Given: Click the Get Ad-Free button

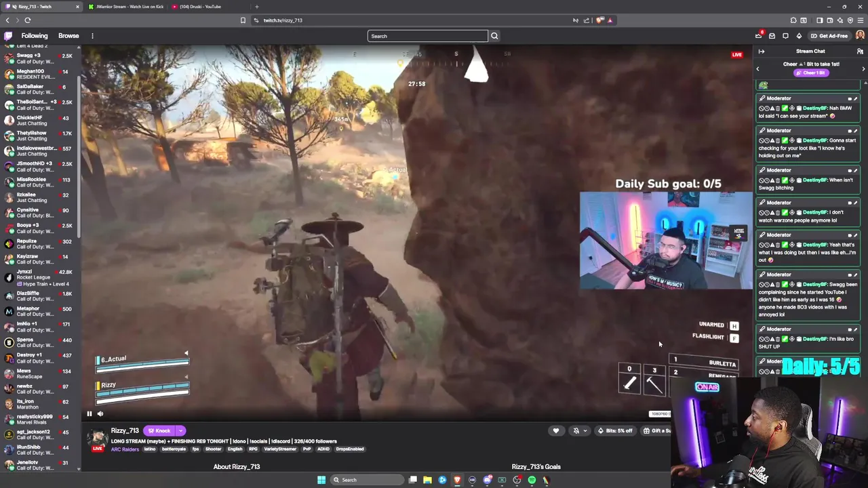Looking at the screenshot, I should (x=829, y=36).
